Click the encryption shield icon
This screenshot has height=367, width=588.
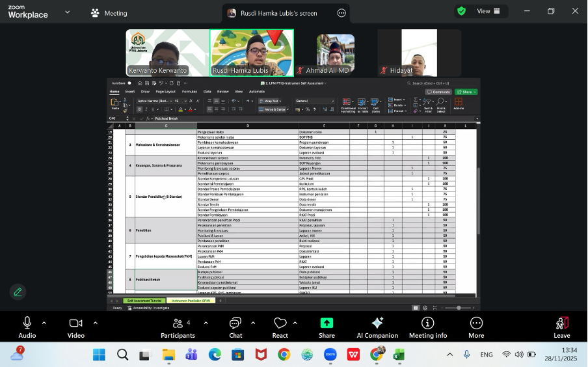[461, 11]
